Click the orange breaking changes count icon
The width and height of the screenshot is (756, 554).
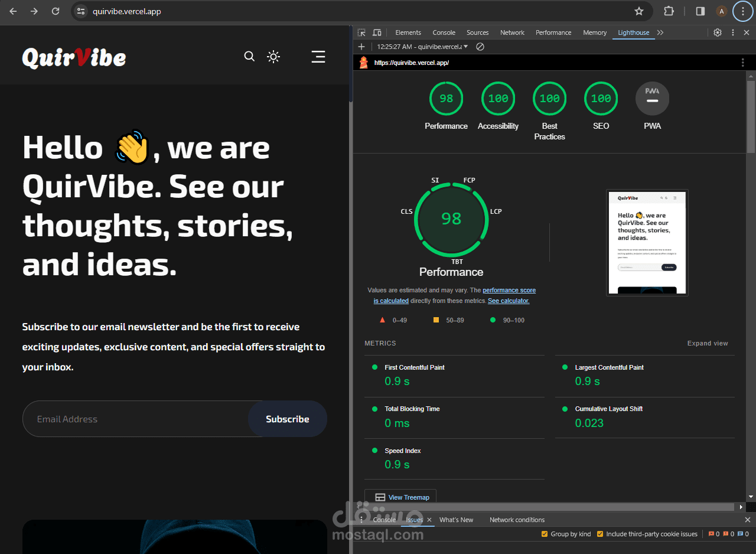click(728, 534)
